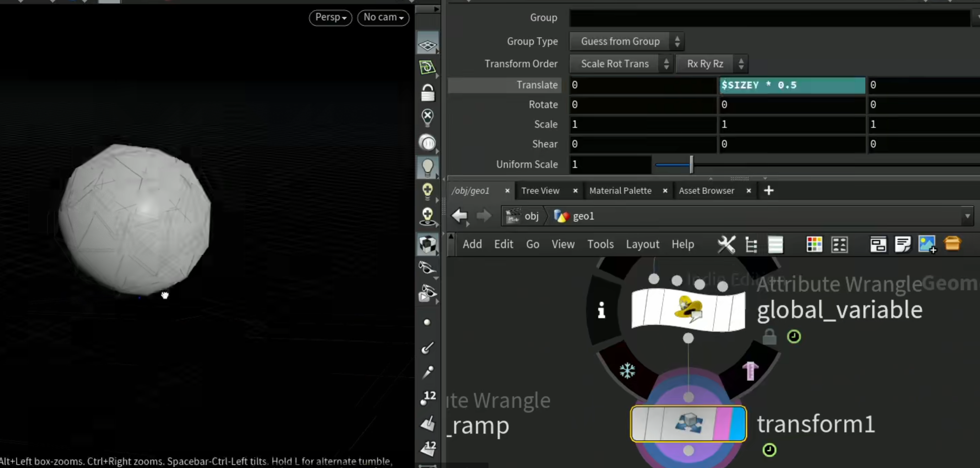Open the Edit menu
This screenshot has width=980, height=468.
coord(503,244)
